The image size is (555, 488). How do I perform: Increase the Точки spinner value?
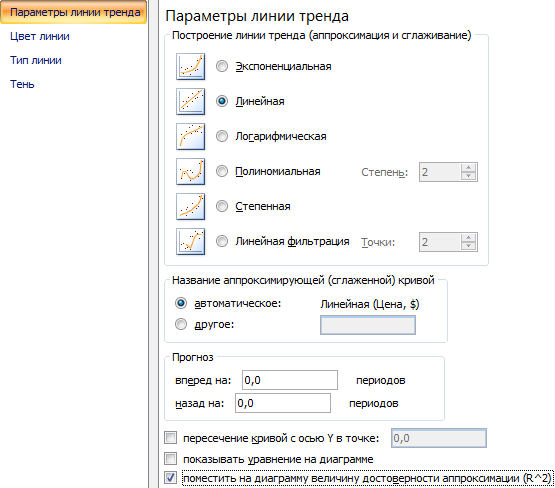(469, 238)
